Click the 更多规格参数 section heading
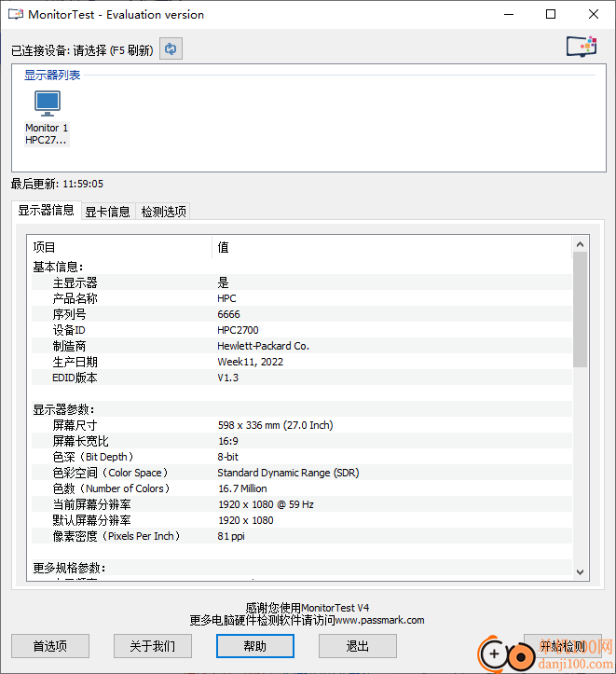This screenshot has width=616, height=674. [69, 568]
